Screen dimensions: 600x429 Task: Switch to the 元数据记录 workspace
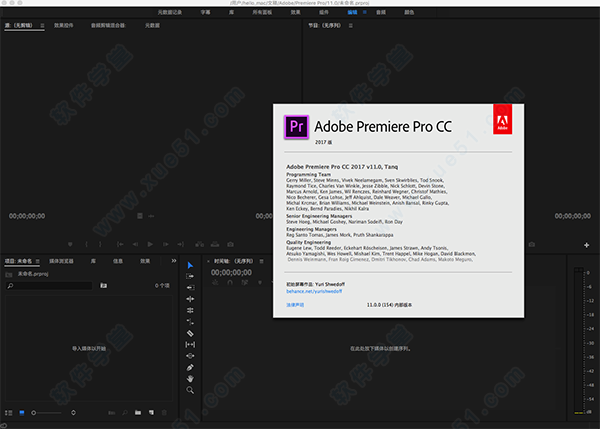(170, 12)
